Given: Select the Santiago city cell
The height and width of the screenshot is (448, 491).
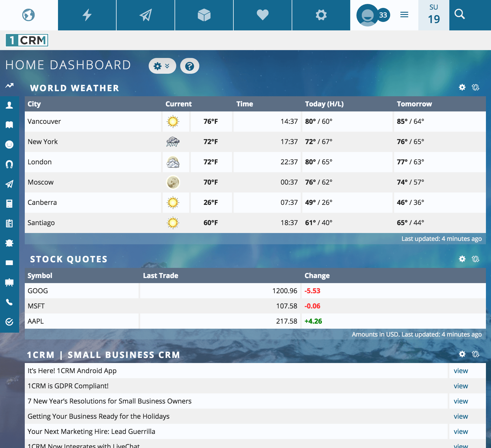Looking at the screenshot, I should (x=93, y=223).
